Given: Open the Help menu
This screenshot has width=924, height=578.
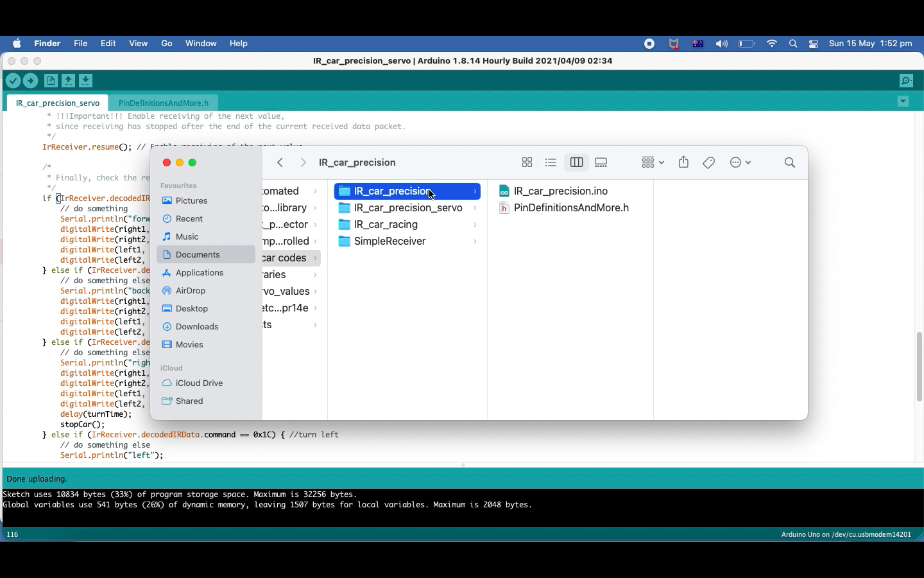Looking at the screenshot, I should point(239,44).
